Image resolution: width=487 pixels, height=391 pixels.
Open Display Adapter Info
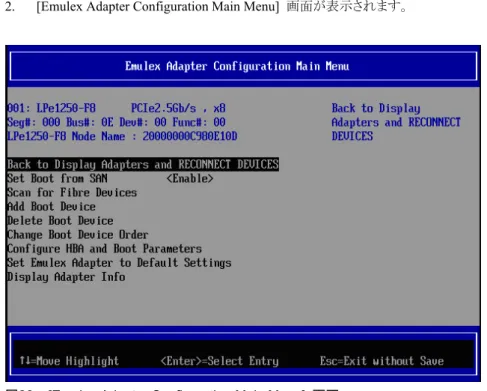(x=66, y=277)
